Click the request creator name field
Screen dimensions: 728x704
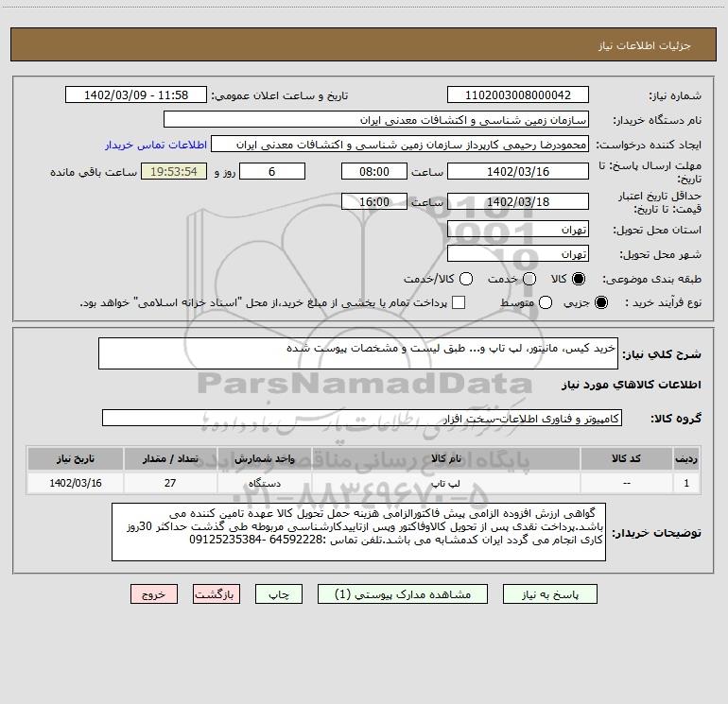coord(400,145)
